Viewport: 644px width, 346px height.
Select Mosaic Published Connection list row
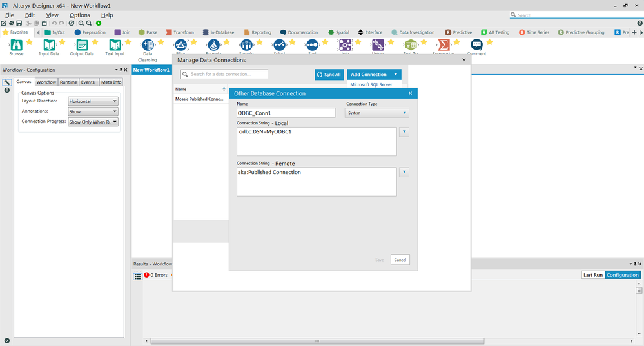(200, 99)
